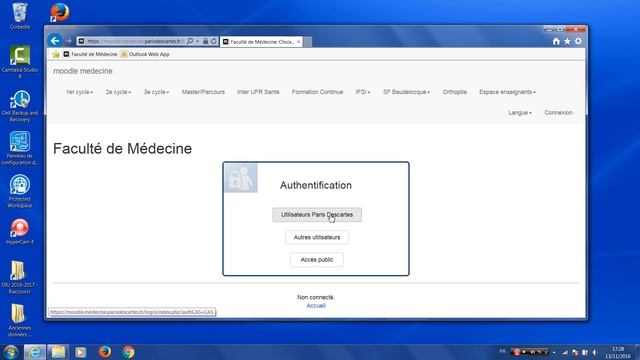Image resolution: width=640 pixels, height=360 pixels.
Task: Open Anciennes données folder on desktop
Action: click(x=19, y=320)
